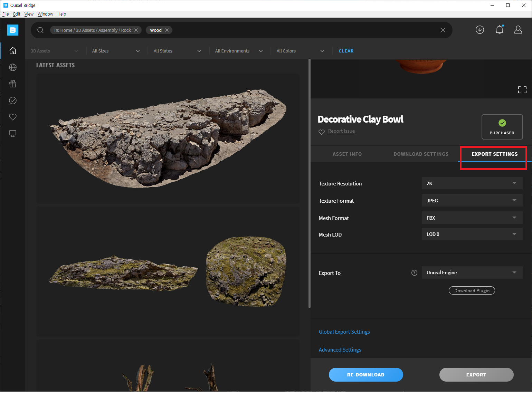Open Texture Resolution 2K dropdown
The height and width of the screenshot is (393, 532).
(472, 183)
